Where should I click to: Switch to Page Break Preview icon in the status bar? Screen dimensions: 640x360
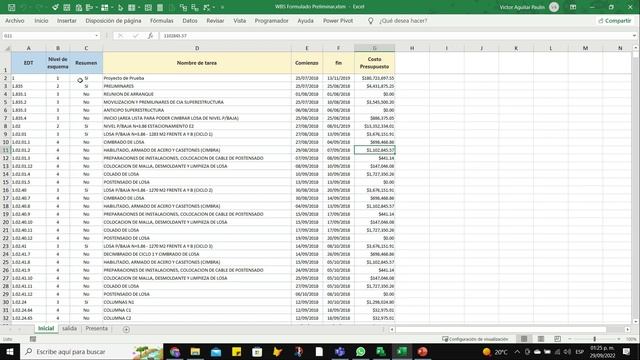tap(558, 339)
